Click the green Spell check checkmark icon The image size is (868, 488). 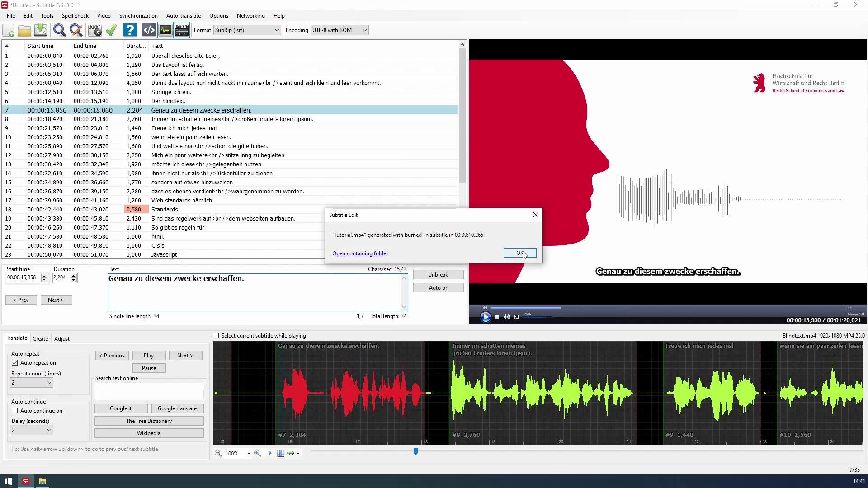pyautogui.click(x=111, y=30)
